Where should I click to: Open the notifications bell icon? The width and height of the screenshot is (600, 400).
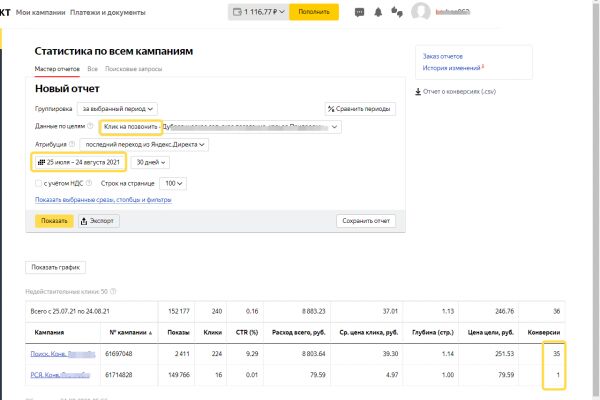(378, 12)
